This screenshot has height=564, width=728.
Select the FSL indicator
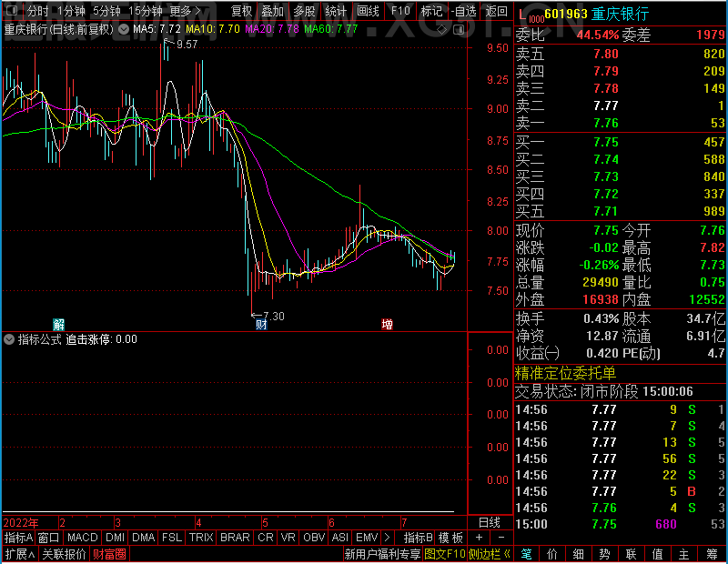pyautogui.click(x=172, y=538)
